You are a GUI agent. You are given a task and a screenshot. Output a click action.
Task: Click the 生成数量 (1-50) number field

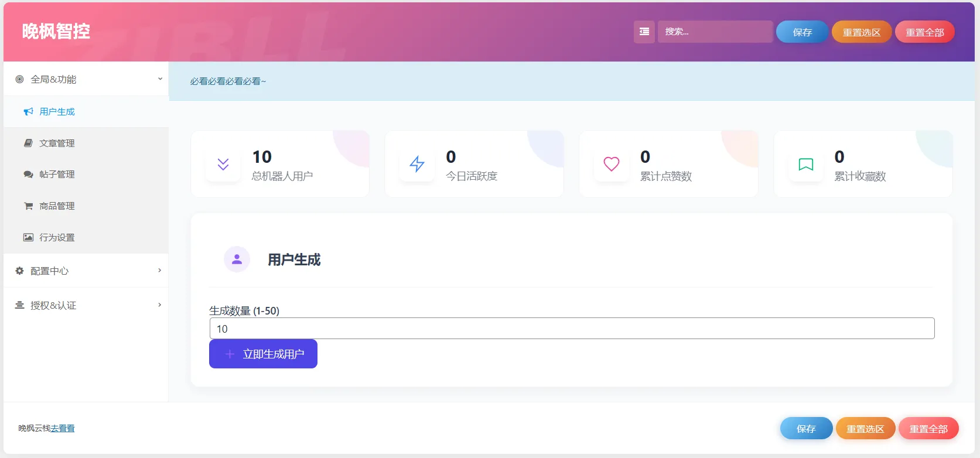click(x=572, y=329)
